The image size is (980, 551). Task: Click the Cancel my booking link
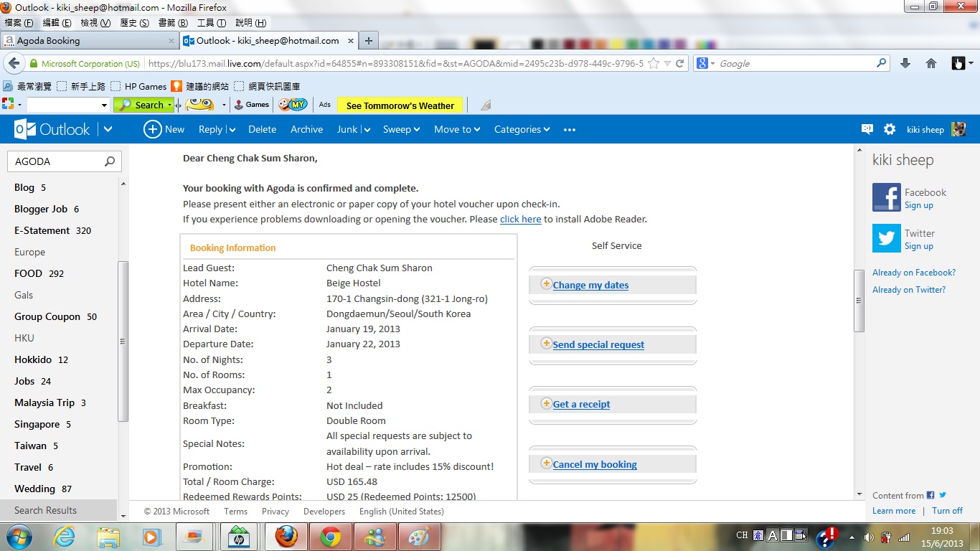(x=595, y=464)
